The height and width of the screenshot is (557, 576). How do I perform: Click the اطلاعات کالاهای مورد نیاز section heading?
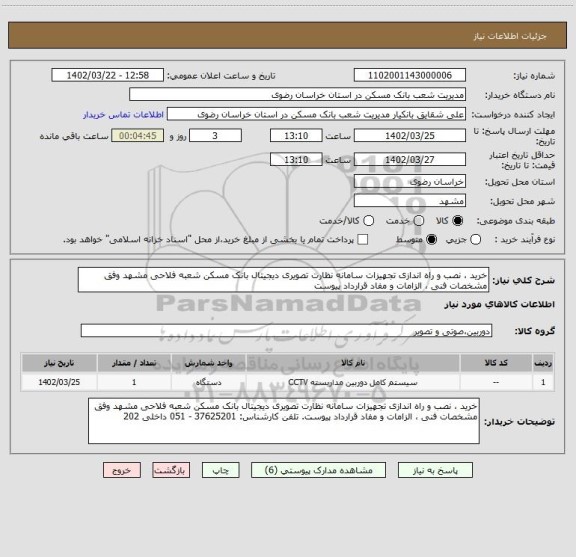point(500,305)
